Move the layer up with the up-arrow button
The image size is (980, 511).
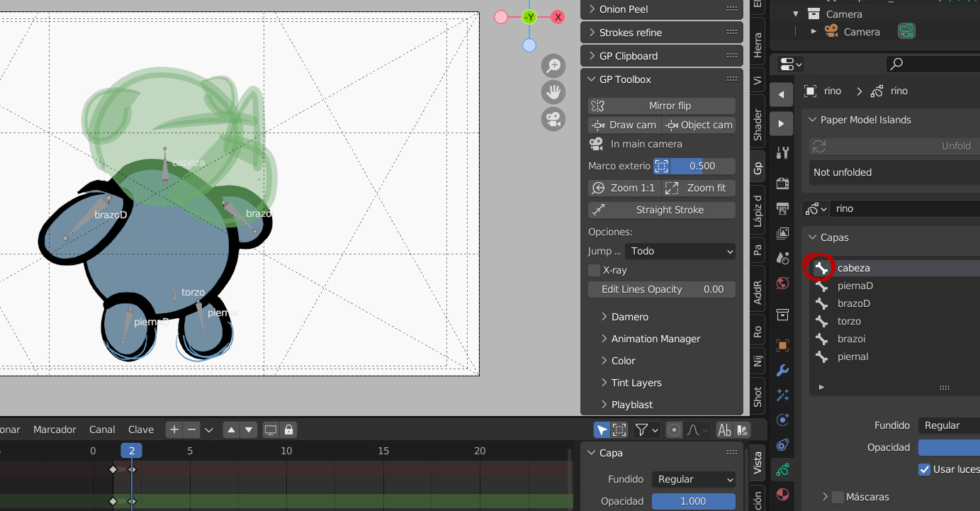click(x=231, y=429)
